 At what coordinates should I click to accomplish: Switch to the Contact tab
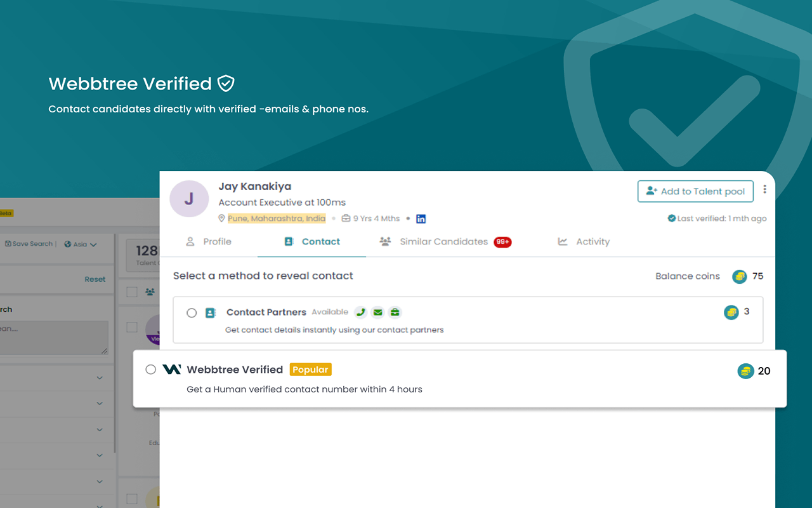(x=312, y=242)
